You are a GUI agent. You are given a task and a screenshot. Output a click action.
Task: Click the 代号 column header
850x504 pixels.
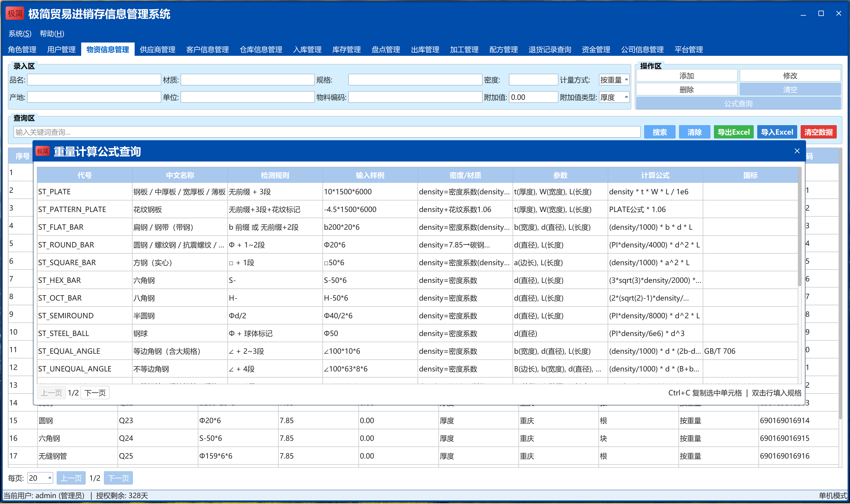(84, 175)
